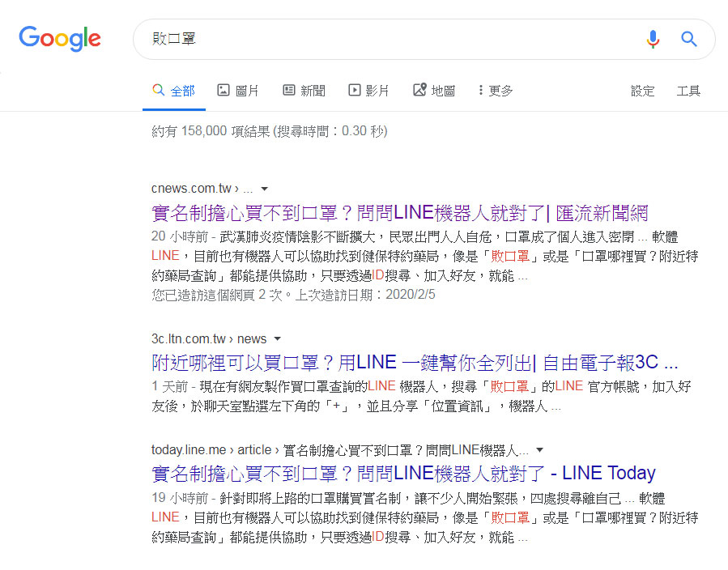
Task: Click the 3c.ltn.com.tw › news breadcrumb
Action: tap(209, 339)
